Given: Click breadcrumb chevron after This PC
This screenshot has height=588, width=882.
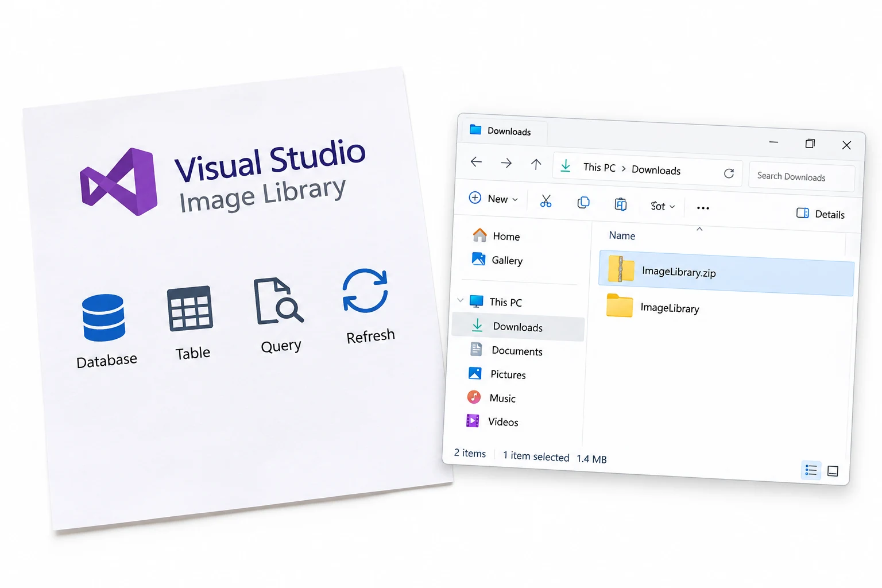Looking at the screenshot, I should [x=624, y=169].
